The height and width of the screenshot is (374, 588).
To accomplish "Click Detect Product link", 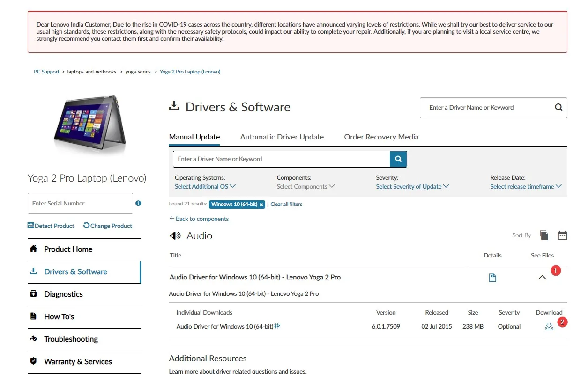I will point(51,226).
